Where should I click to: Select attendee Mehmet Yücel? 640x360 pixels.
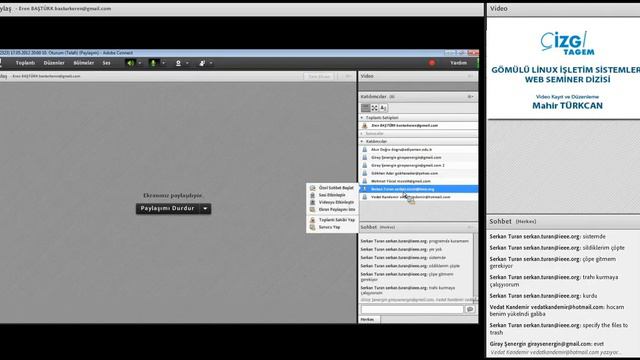click(418, 181)
